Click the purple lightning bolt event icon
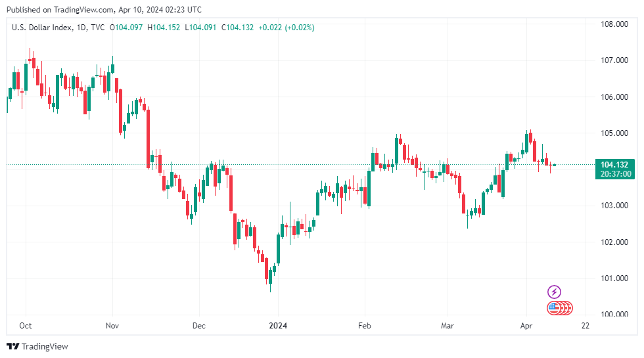This screenshot has width=644, height=358. point(554,292)
